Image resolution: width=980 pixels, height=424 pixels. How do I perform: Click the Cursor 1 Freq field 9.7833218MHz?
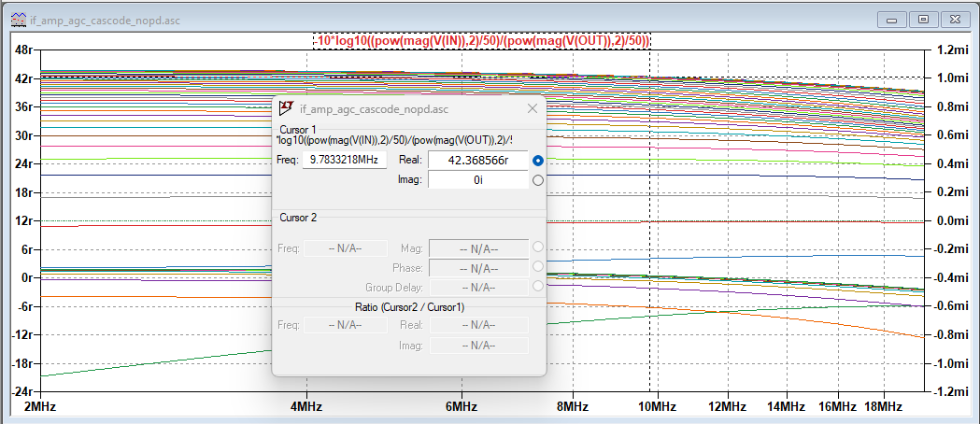point(345,160)
